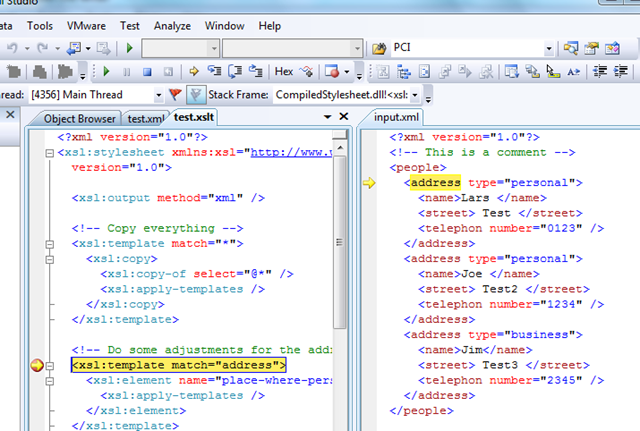Open the Stack Frame dropdown

(x=415, y=95)
